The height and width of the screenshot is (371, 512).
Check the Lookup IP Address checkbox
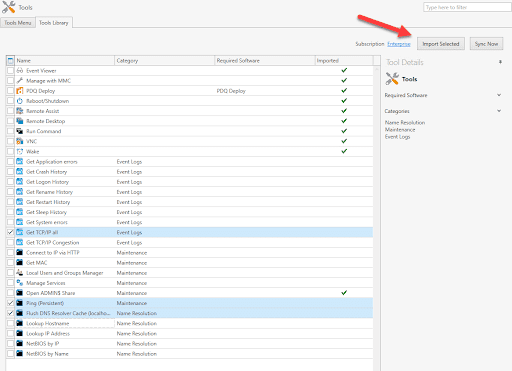click(10, 333)
